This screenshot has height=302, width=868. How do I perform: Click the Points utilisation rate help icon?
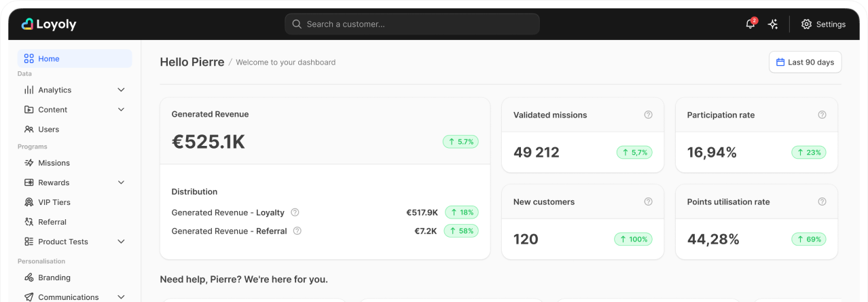point(822,202)
